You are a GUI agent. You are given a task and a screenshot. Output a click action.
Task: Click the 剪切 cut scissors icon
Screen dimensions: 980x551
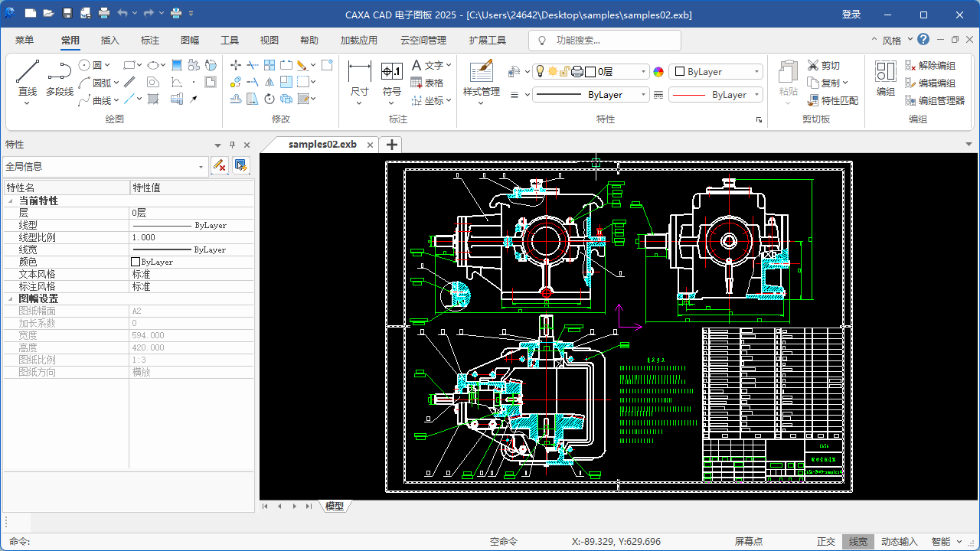pyautogui.click(x=813, y=66)
